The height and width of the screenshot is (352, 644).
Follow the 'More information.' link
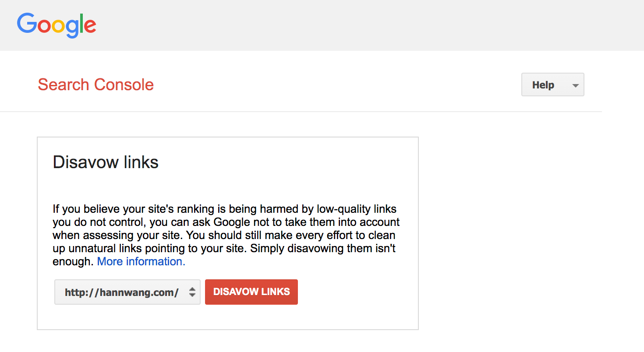click(141, 262)
